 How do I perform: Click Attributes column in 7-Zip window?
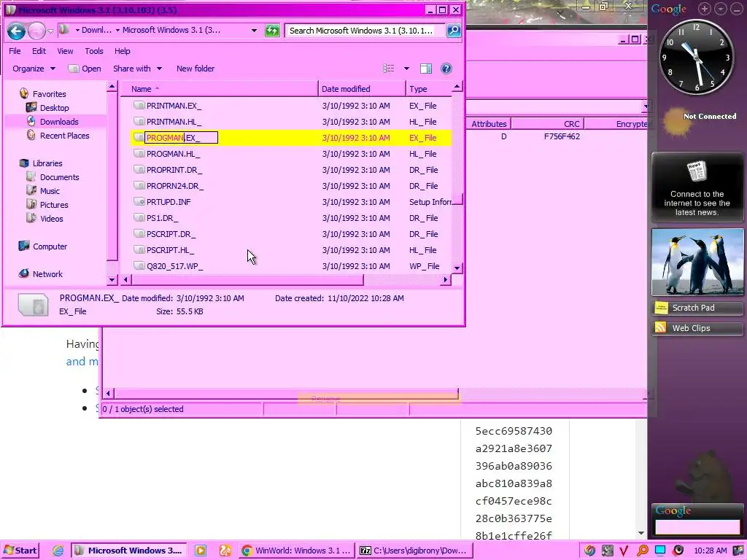tap(489, 124)
